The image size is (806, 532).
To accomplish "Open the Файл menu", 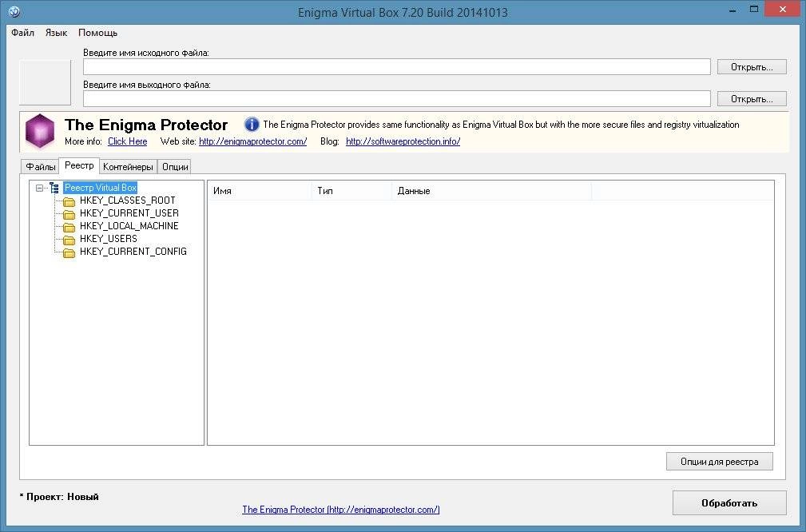I will coord(22,33).
